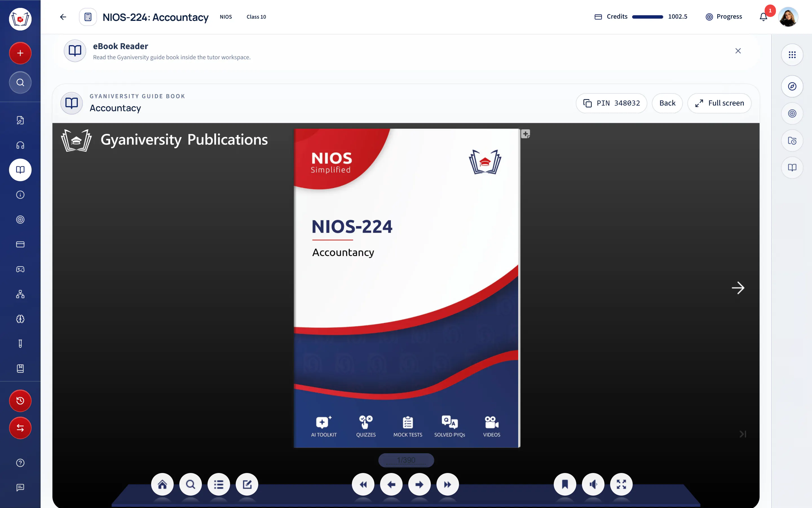Click the credits progress bar

click(648, 17)
